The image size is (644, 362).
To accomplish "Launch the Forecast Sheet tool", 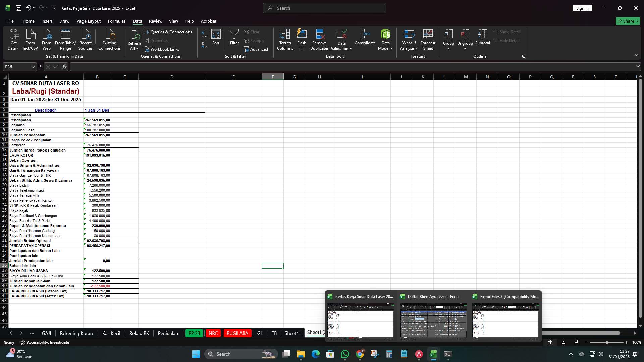I will point(428,39).
